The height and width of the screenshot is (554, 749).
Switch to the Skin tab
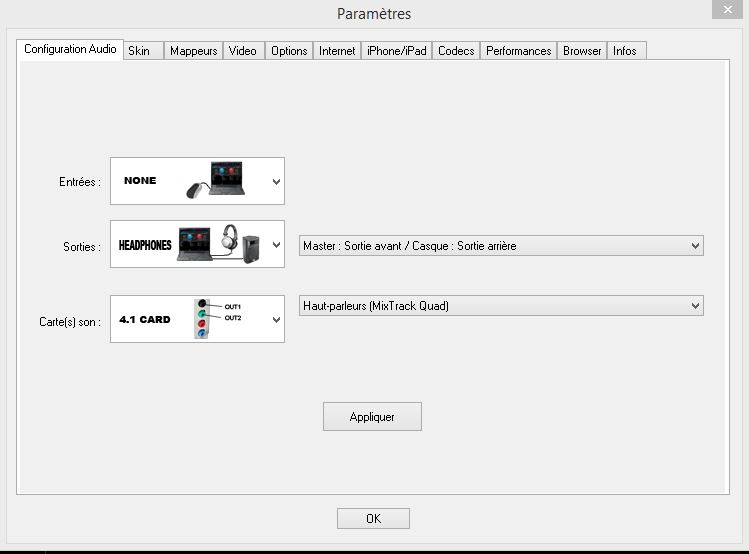tap(144, 51)
